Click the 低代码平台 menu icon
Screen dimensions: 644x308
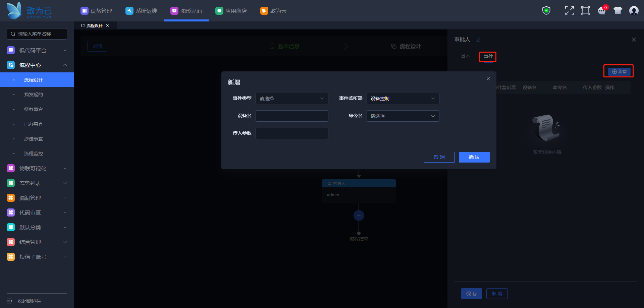coord(11,50)
